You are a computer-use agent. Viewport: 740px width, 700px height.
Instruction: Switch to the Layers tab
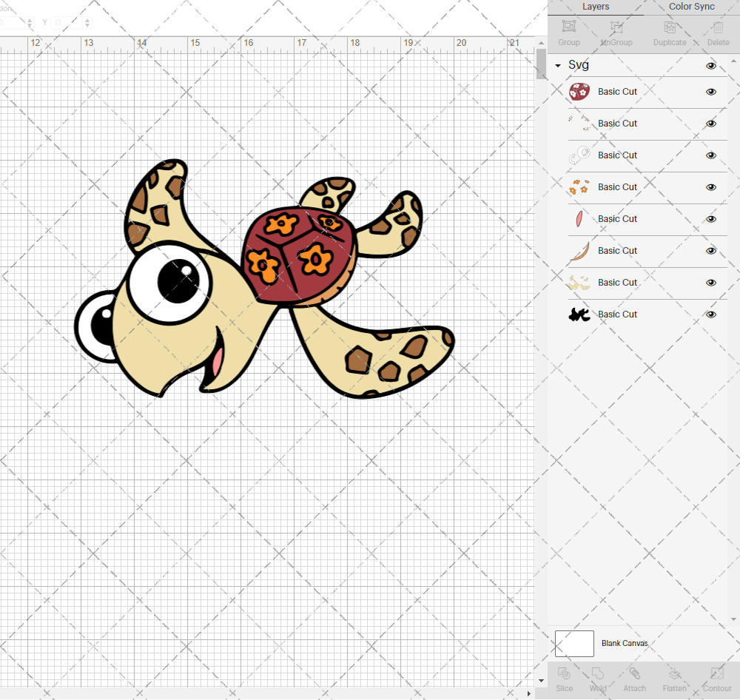596,7
